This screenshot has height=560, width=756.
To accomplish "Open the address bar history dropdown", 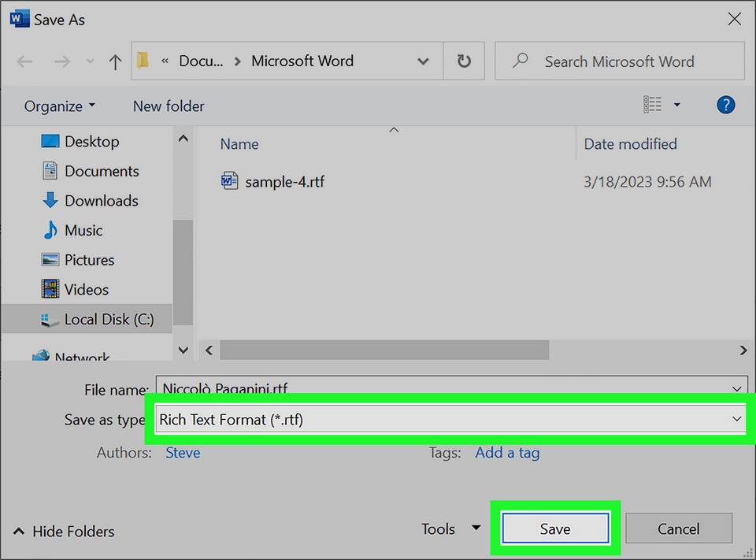I will [423, 61].
